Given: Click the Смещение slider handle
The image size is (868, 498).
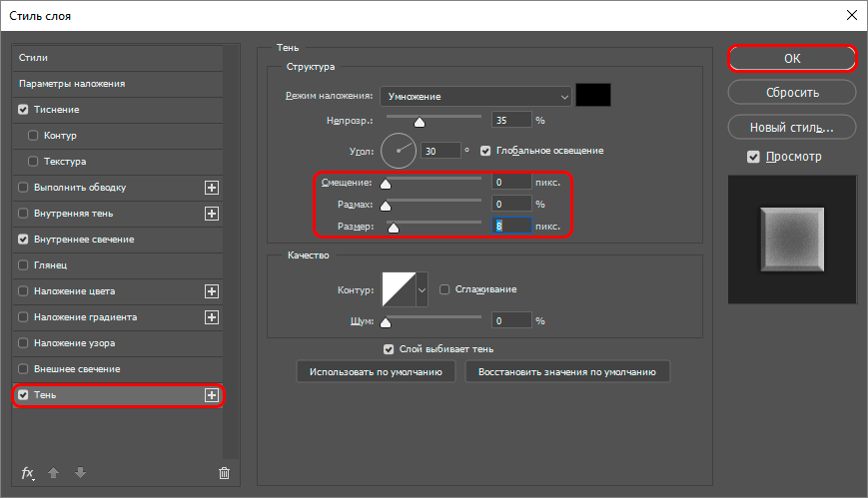Looking at the screenshot, I should (386, 185).
